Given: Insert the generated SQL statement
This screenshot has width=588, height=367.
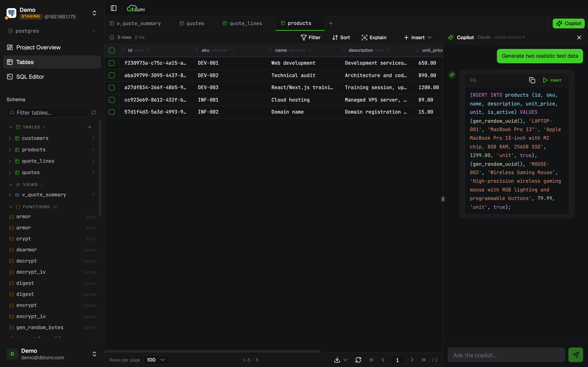Looking at the screenshot, I should 552,80.
